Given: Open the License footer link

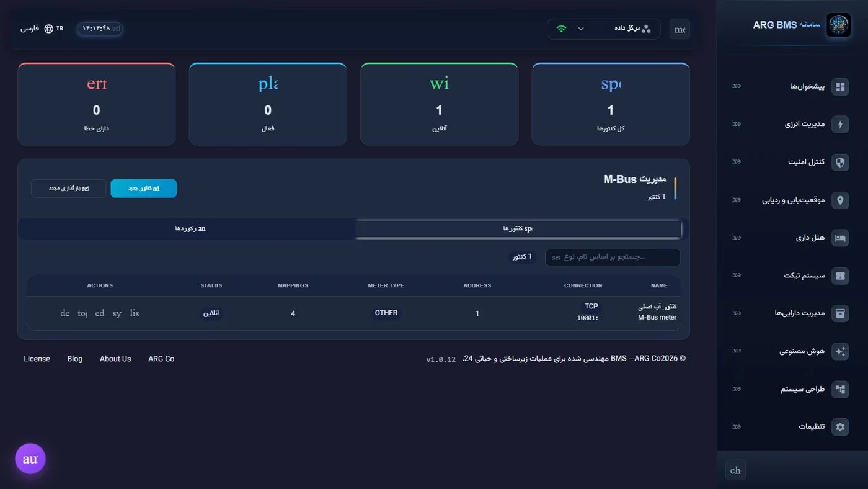Looking at the screenshot, I should point(37,359).
